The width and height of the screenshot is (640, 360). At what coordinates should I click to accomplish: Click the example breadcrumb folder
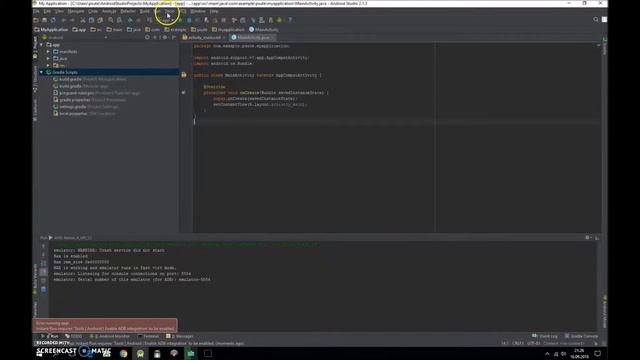tap(175, 29)
